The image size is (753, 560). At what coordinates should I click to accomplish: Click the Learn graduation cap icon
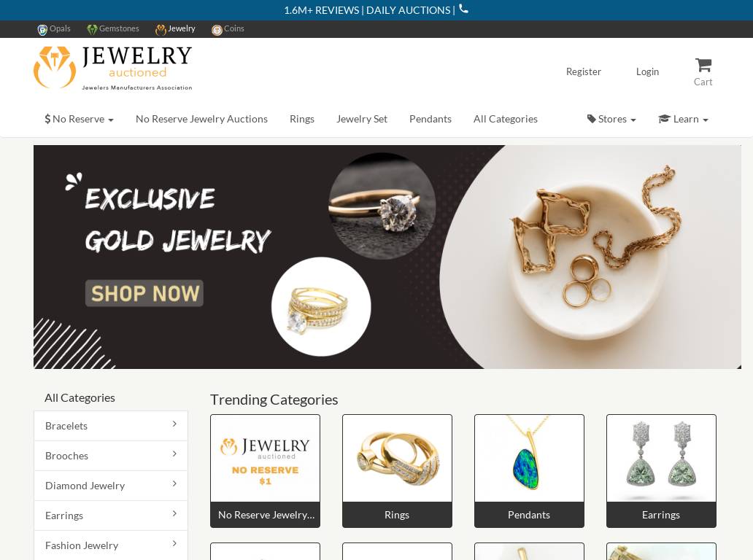click(x=664, y=119)
